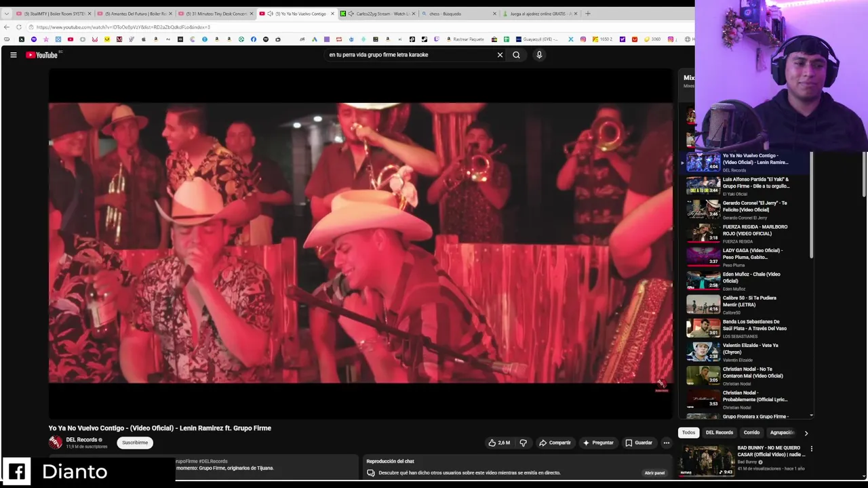Open a new browser tab

tap(587, 14)
